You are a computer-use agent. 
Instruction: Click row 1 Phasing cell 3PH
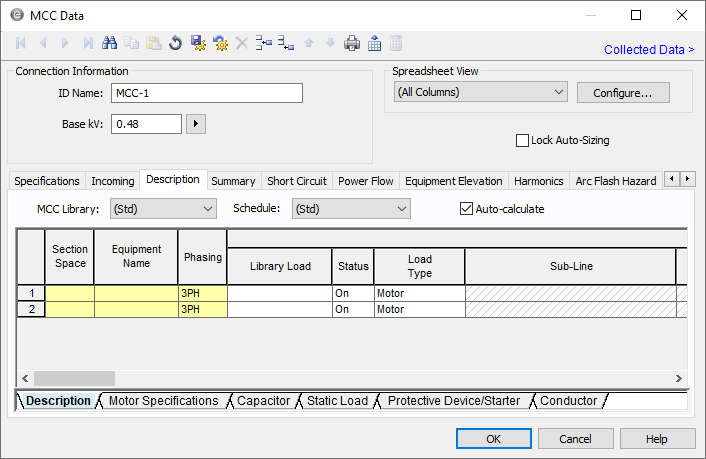pyautogui.click(x=203, y=293)
